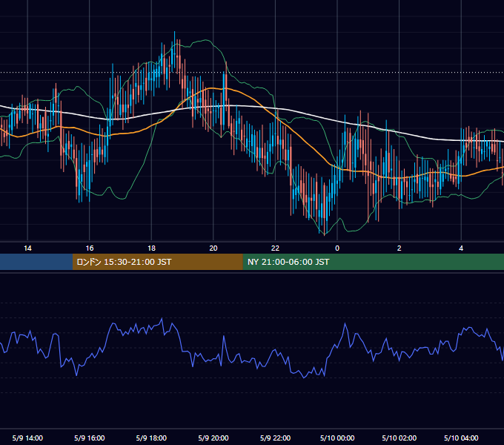The height and width of the screenshot is (445, 504).
Task: Click the 5/9 22:00 date label
Action: 275,438
